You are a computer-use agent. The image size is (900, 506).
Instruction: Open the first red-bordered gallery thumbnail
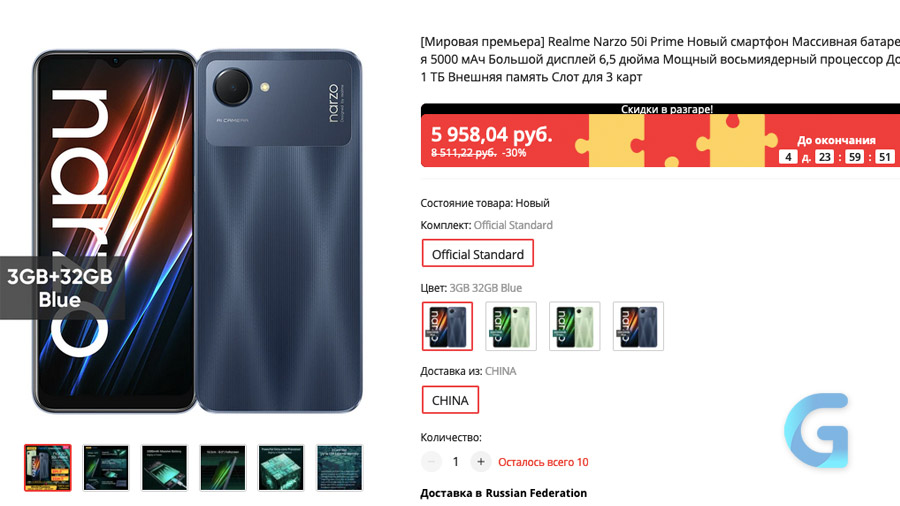[x=48, y=468]
